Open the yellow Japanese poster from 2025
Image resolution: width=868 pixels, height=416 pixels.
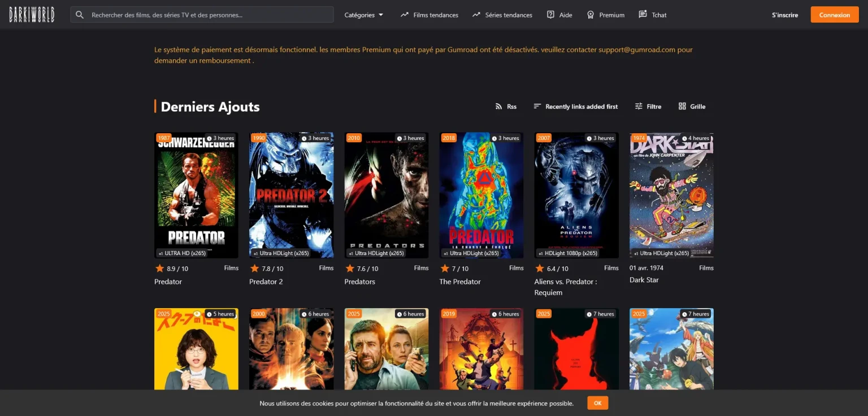point(196,349)
